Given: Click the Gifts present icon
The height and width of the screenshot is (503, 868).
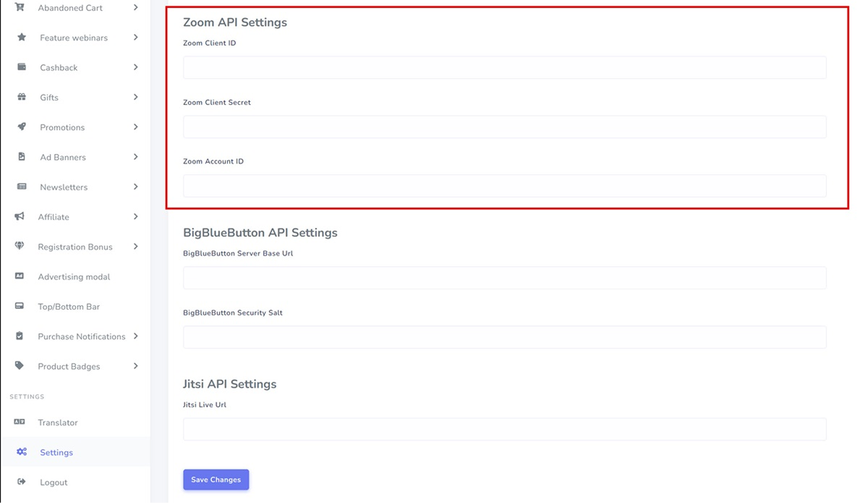Looking at the screenshot, I should click(x=22, y=97).
